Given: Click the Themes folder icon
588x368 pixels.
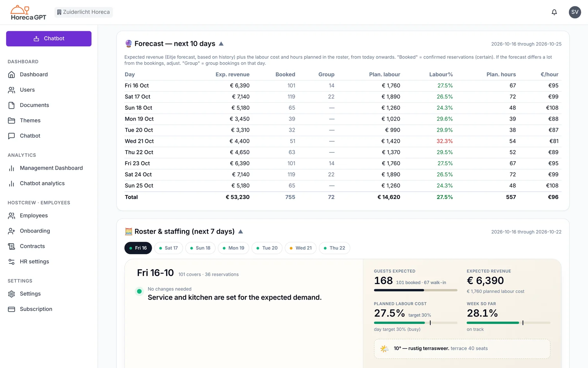Looking at the screenshot, I should click(x=11, y=120).
